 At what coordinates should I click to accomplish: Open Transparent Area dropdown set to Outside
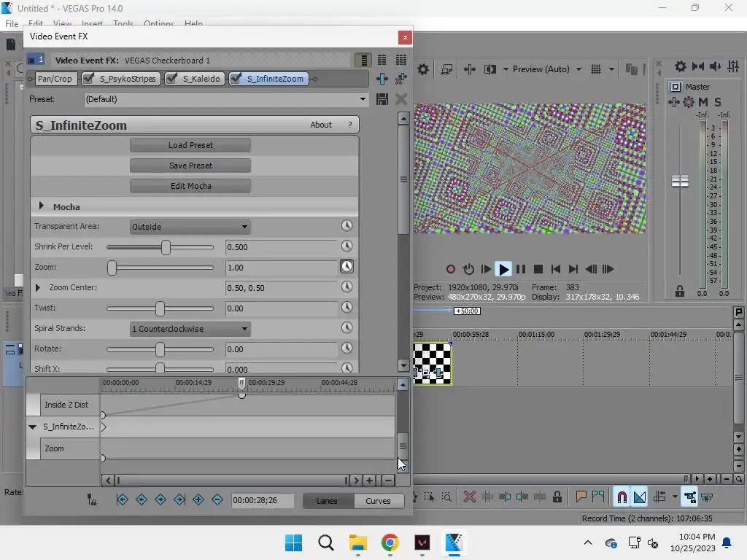point(190,227)
